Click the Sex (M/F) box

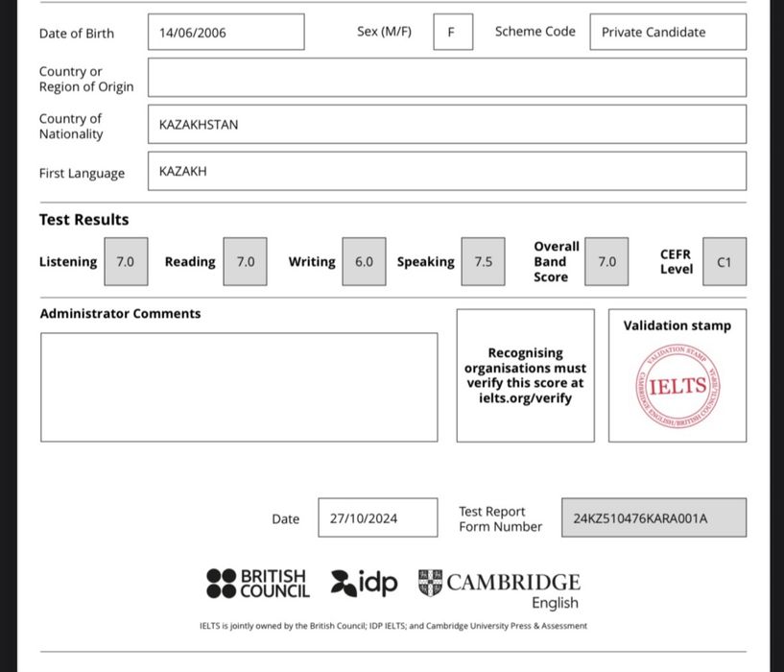(452, 33)
